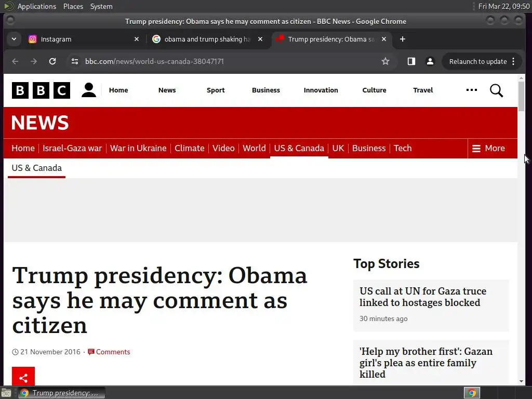Close the Instagram tab
532x399 pixels.
click(137, 39)
